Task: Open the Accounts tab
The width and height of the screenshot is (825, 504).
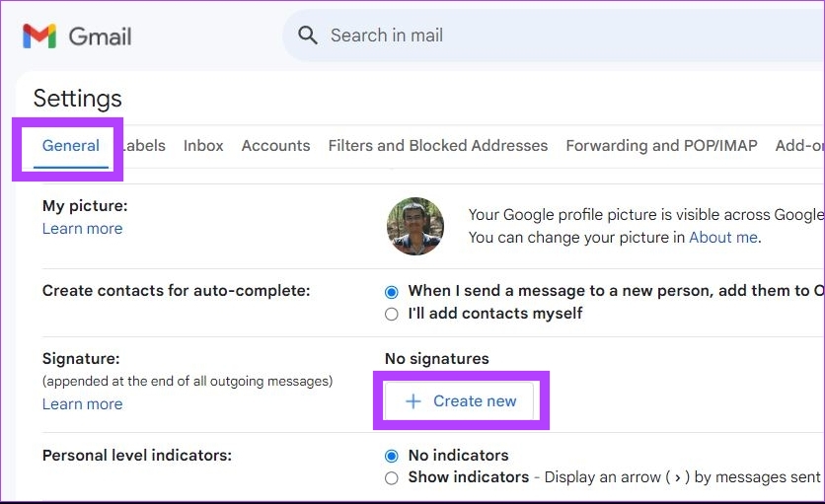Action: [x=275, y=146]
